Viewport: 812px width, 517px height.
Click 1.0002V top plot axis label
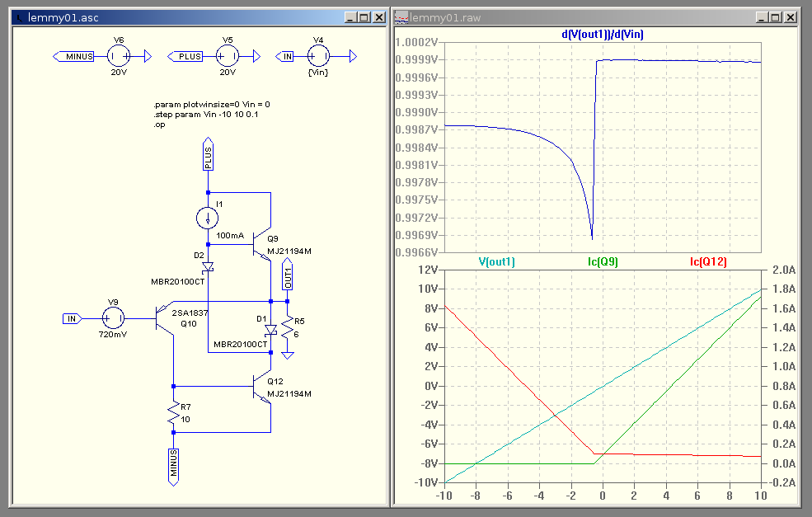point(417,42)
